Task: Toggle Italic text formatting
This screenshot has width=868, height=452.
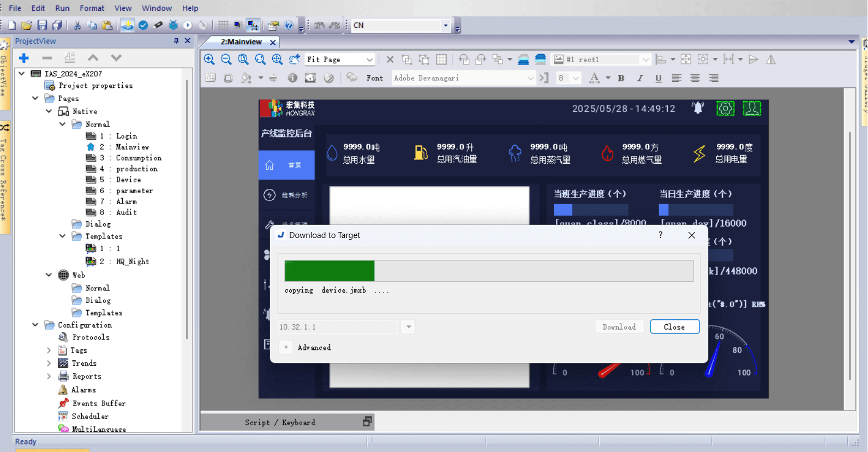Action: 639,78
